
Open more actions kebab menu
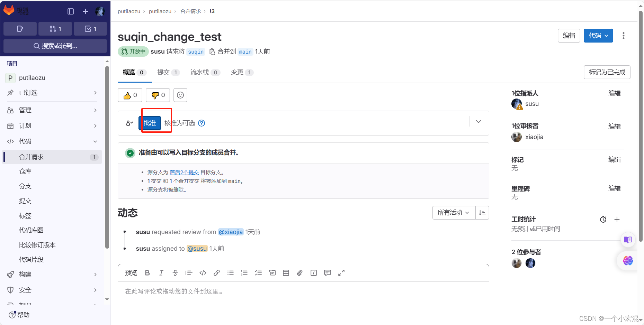point(624,36)
